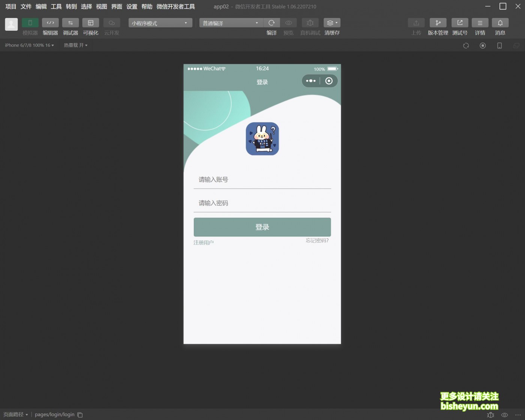Click the 请输入账号 account input field
Screen dimensions: 525x420
(x=262, y=180)
